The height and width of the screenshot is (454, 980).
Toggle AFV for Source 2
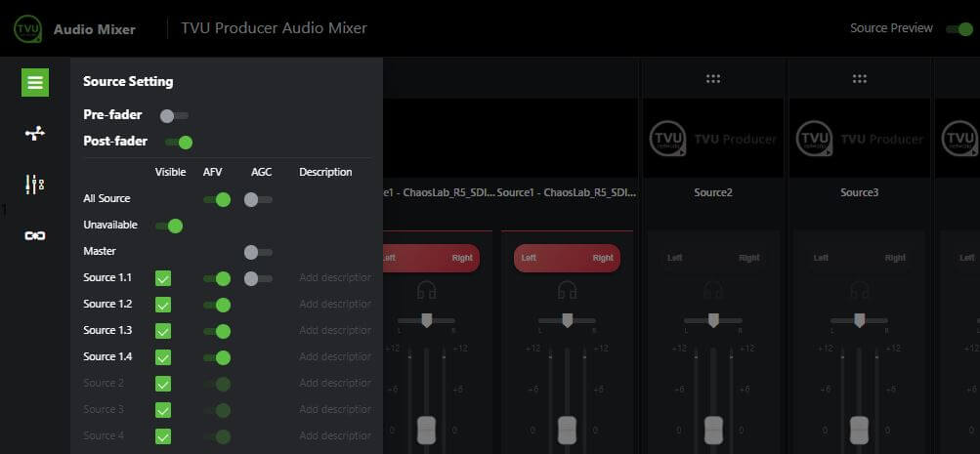click(217, 384)
